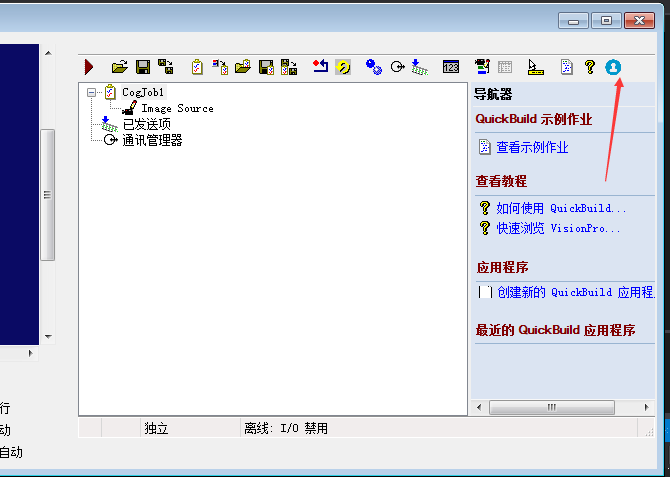The height and width of the screenshot is (477, 670).
Task: Click import job clipboard with arrow icon
Action: tap(220, 67)
